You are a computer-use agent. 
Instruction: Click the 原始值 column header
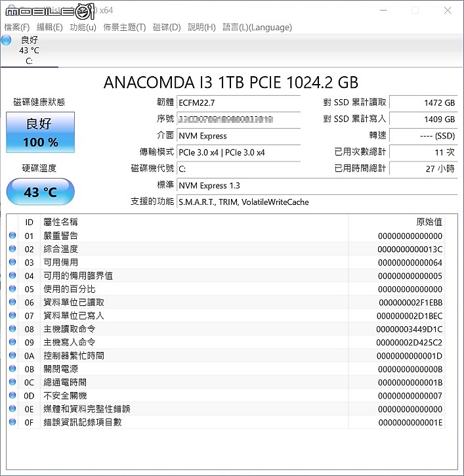point(429,222)
